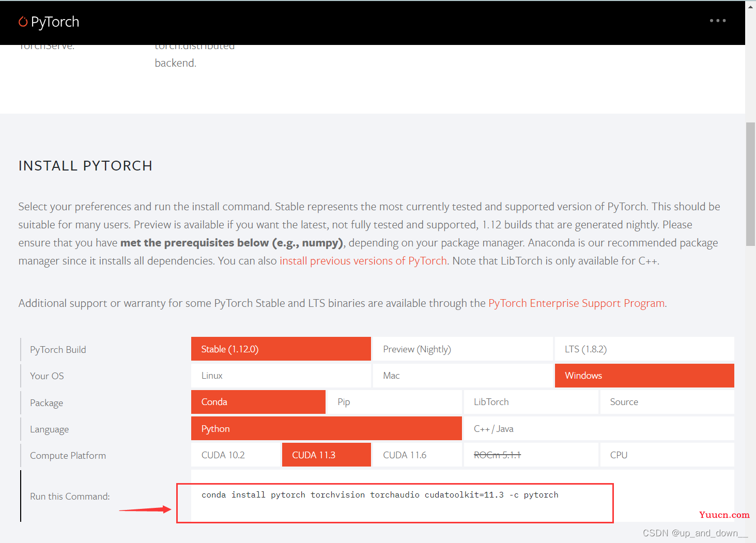Select Source package option

coord(667,402)
